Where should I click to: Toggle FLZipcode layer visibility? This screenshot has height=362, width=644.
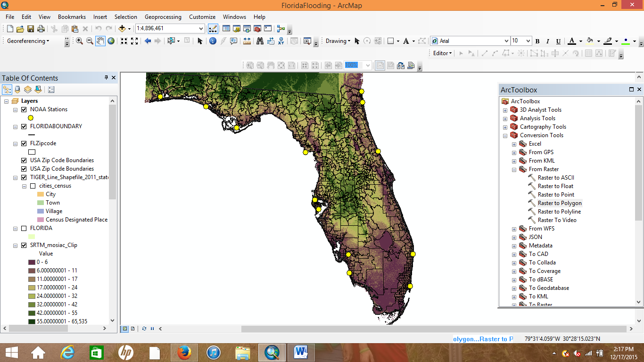click(24, 143)
